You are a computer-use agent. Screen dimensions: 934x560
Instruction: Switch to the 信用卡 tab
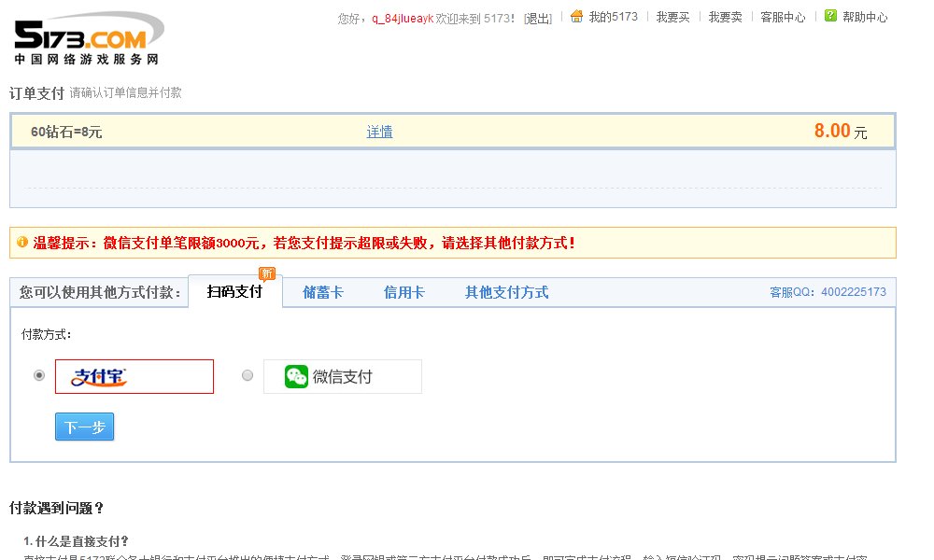pos(404,293)
